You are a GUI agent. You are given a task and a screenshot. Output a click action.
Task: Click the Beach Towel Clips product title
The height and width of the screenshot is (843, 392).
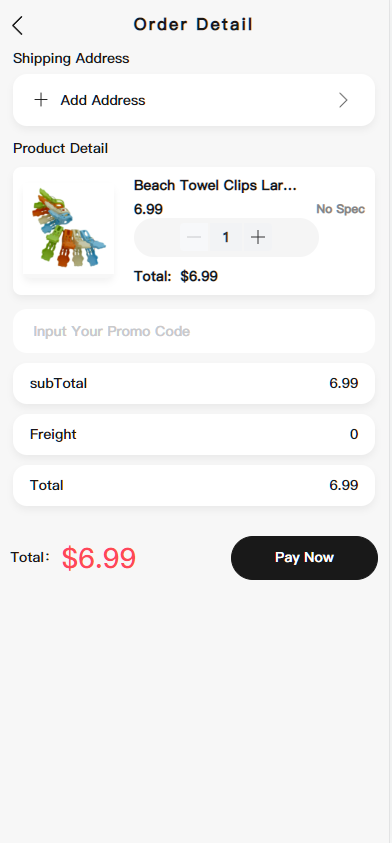(x=215, y=185)
